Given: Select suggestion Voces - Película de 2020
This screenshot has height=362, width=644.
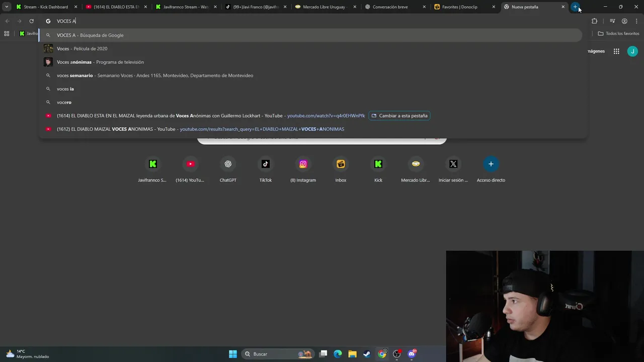Looking at the screenshot, I should tap(310, 49).
